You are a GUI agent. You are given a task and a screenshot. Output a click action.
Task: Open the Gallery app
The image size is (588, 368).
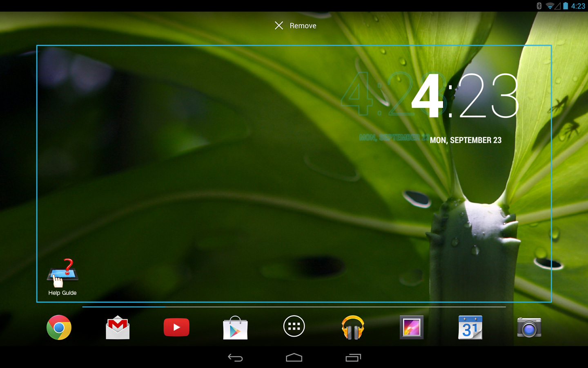[412, 327]
